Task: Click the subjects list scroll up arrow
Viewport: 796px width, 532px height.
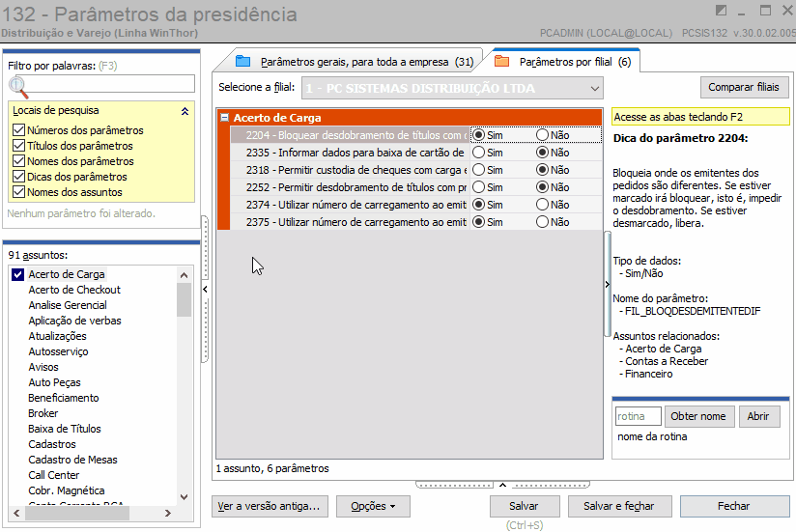Action: (x=184, y=275)
